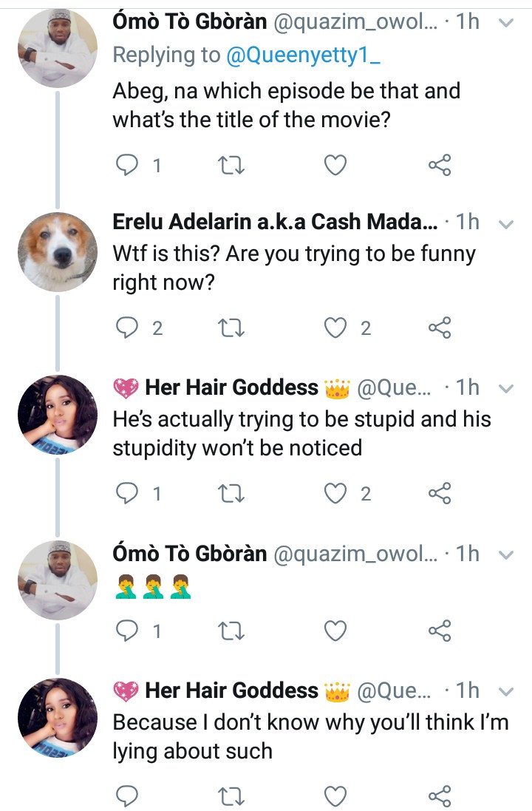Like the 'trying to be stupid' tweet

coord(336,493)
